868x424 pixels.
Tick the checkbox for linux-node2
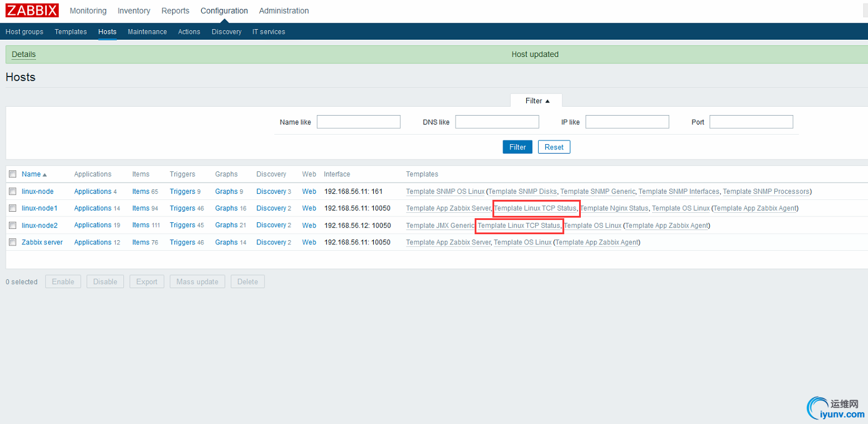(12, 225)
